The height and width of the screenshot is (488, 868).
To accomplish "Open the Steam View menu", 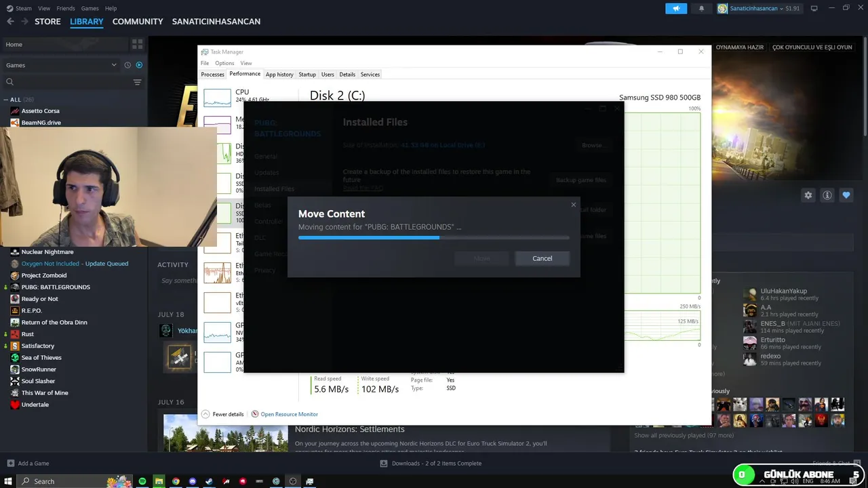I will coord(44,8).
